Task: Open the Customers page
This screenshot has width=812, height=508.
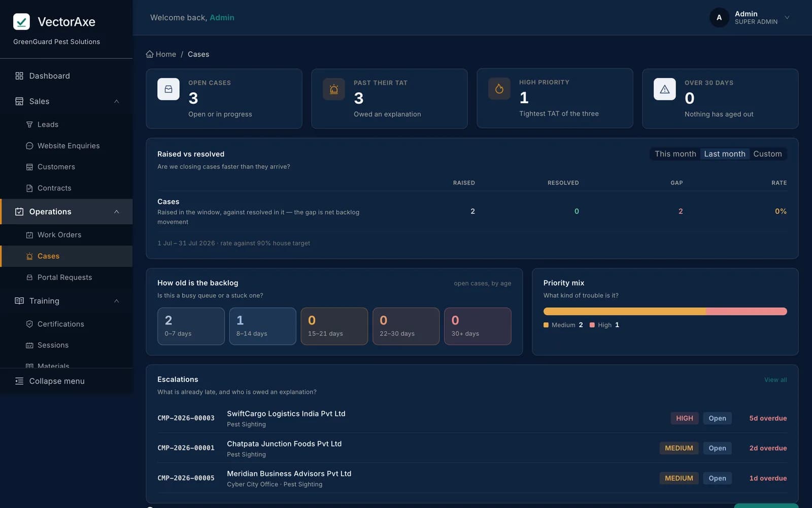Action: 66,167
